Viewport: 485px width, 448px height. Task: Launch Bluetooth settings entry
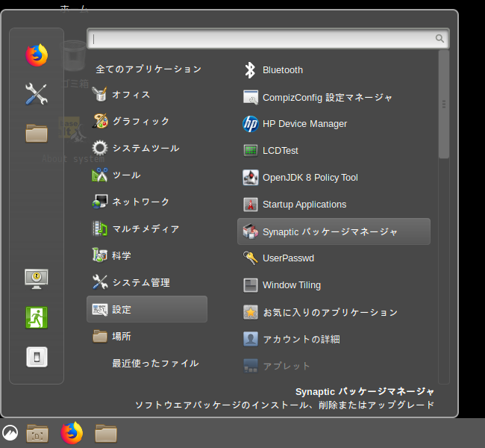coord(334,70)
